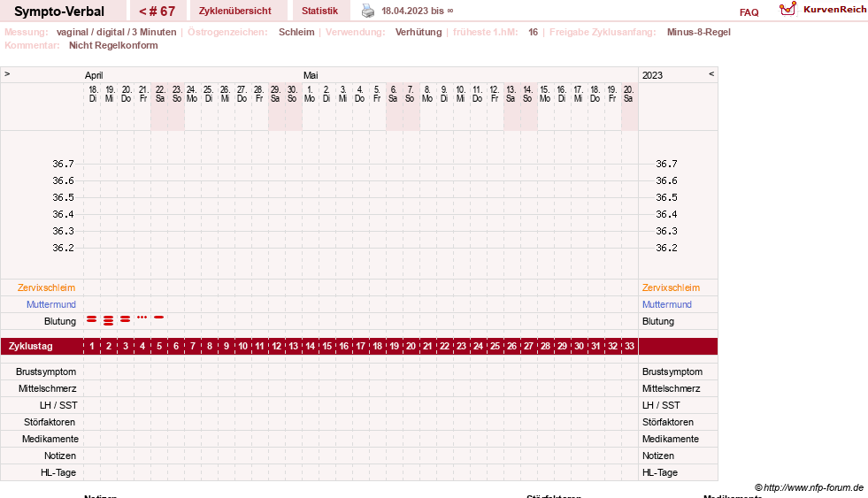Viewport: 868px width, 498px height.
Task: Click the Minus-8-Regel value
Action: pos(699,32)
